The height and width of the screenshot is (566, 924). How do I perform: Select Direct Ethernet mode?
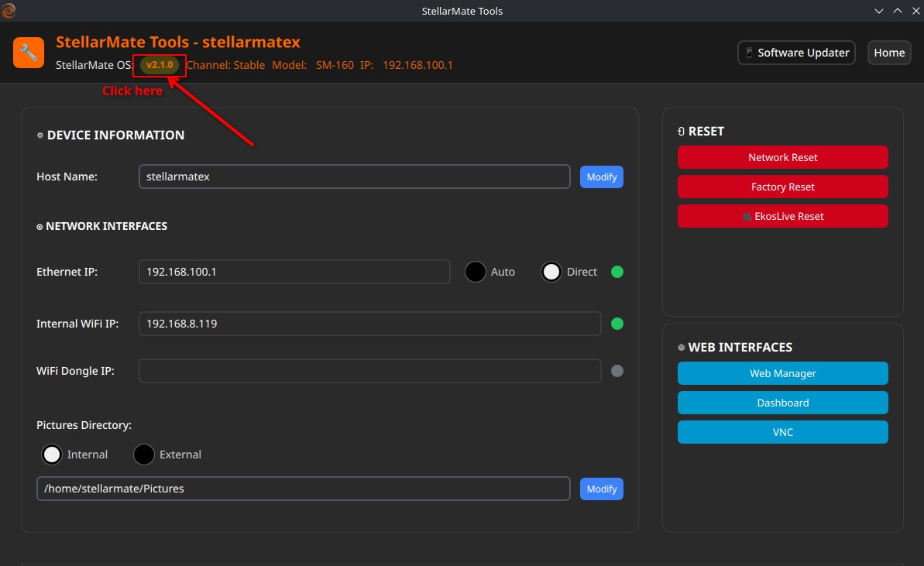(x=551, y=272)
